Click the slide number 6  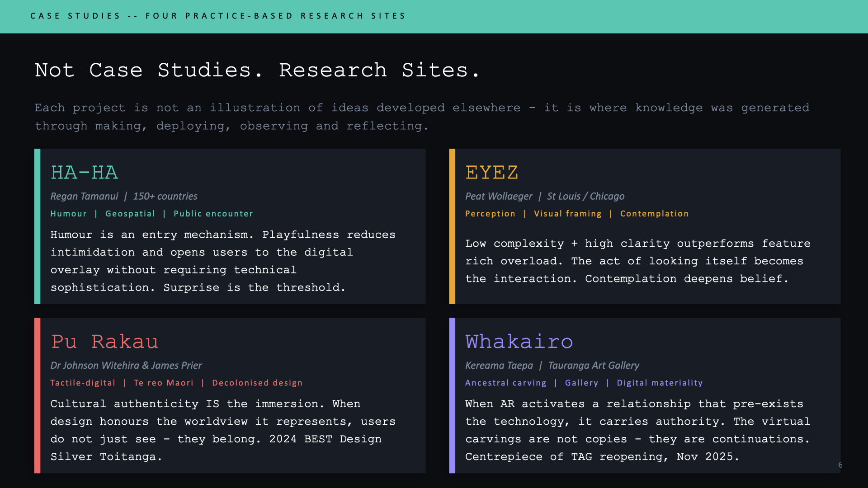tap(840, 465)
